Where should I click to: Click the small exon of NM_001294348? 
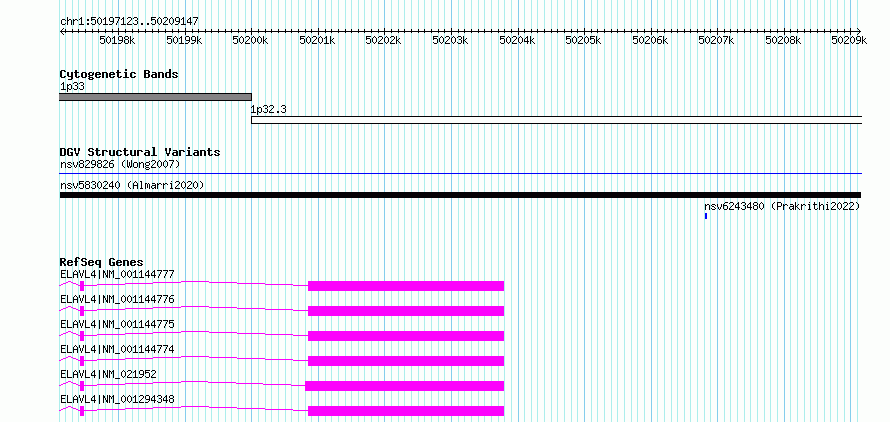pyautogui.click(x=82, y=411)
